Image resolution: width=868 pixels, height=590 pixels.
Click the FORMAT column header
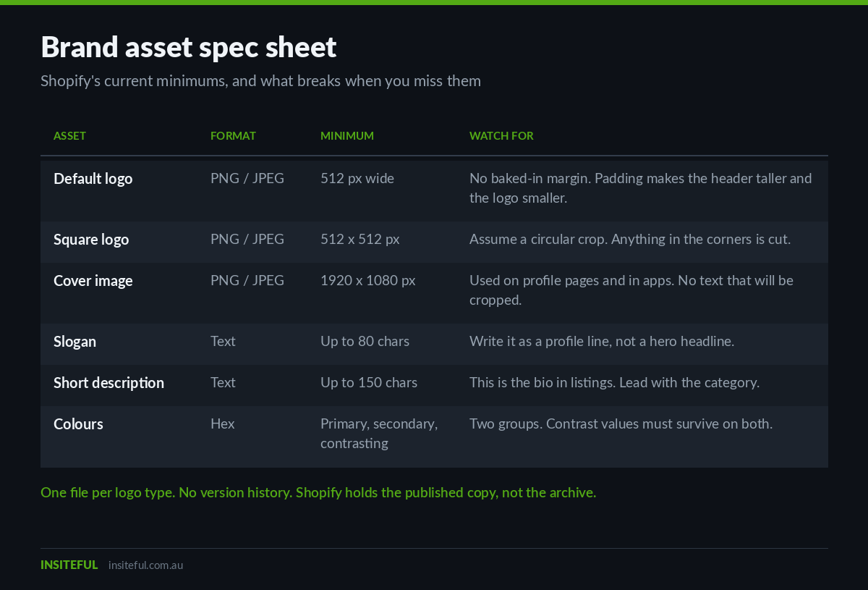(233, 136)
